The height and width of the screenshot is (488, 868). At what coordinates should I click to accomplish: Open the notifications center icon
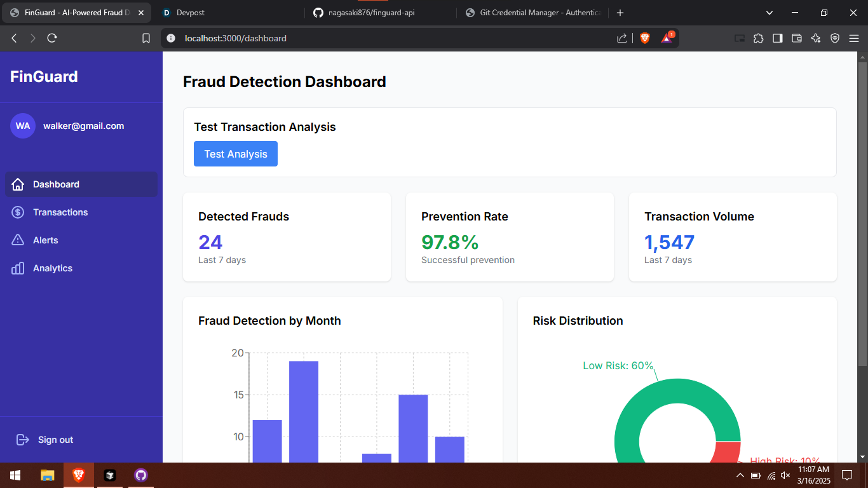point(846,475)
